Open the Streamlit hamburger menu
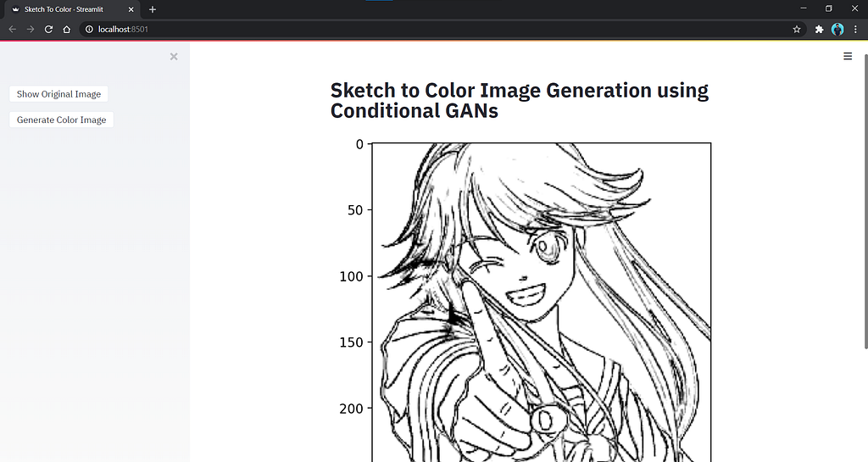This screenshot has height=462, width=868. pyautogui.click(x=848, y=56)
